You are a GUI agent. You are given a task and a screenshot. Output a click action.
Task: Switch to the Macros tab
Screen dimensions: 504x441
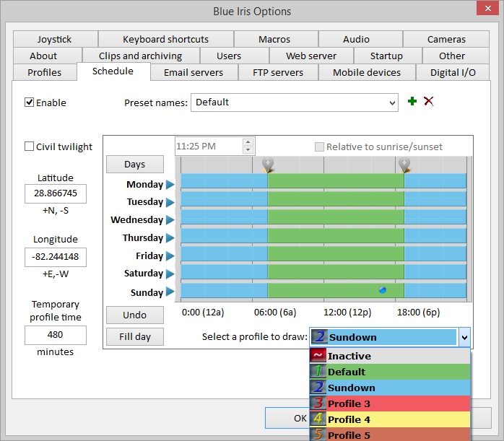(276, 39)
